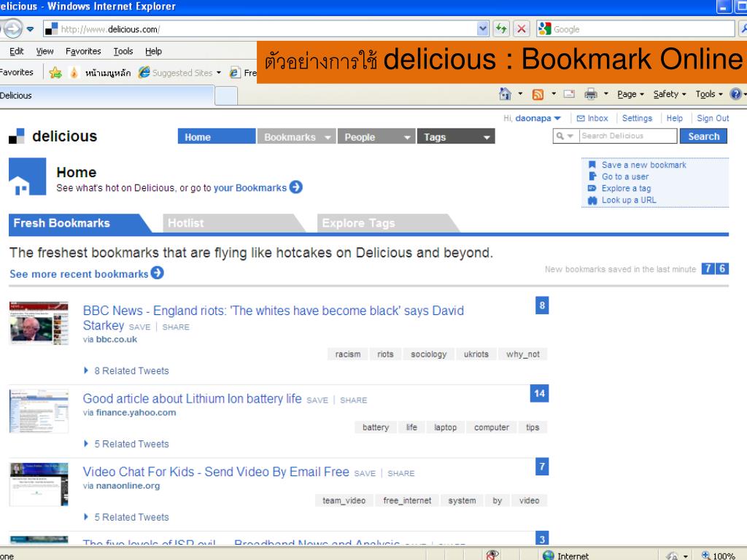Open the BBC News England riots headline
The image size is (747, 560).
click(x=273, y=318)
